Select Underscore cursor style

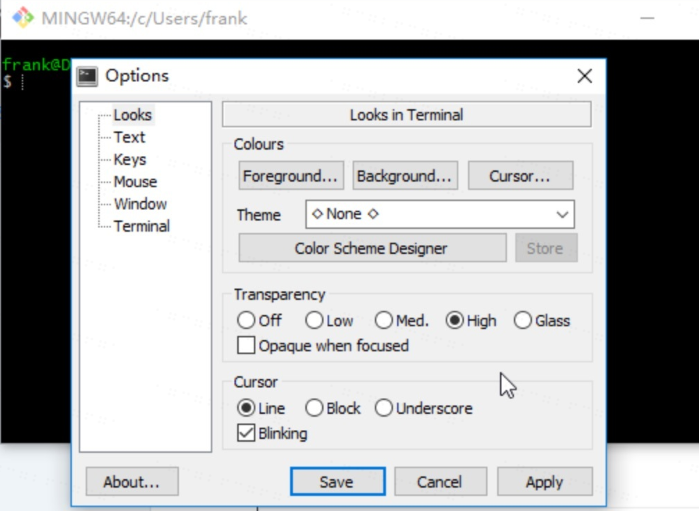point(424,408)
